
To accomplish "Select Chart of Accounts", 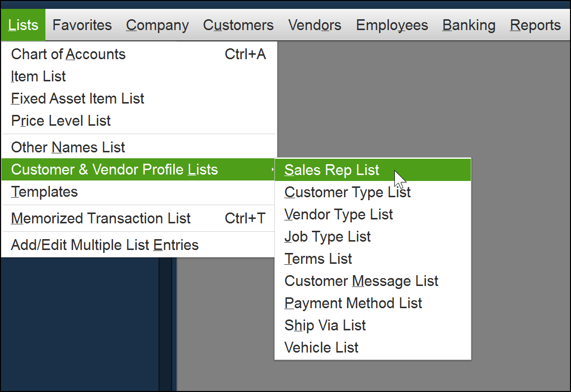I will 138,54.
